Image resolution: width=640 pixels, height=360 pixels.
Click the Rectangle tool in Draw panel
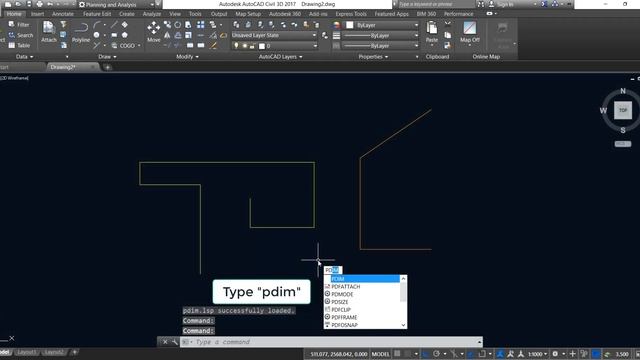(114, 35)
